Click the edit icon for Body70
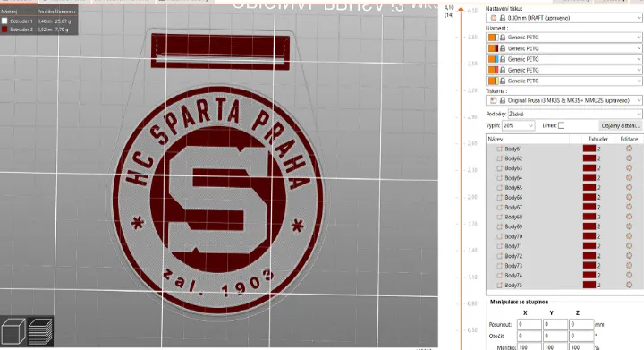Screen dimensions: 644x350 [629, 236]
